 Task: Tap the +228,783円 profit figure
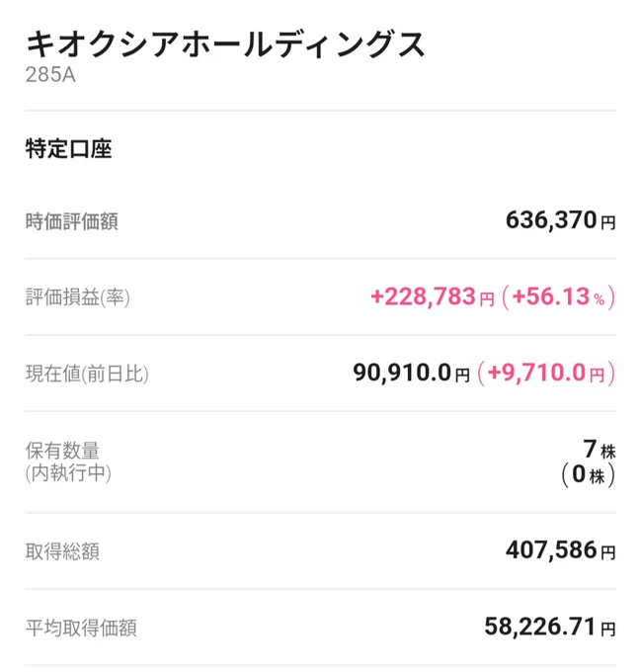click(433, 296)
